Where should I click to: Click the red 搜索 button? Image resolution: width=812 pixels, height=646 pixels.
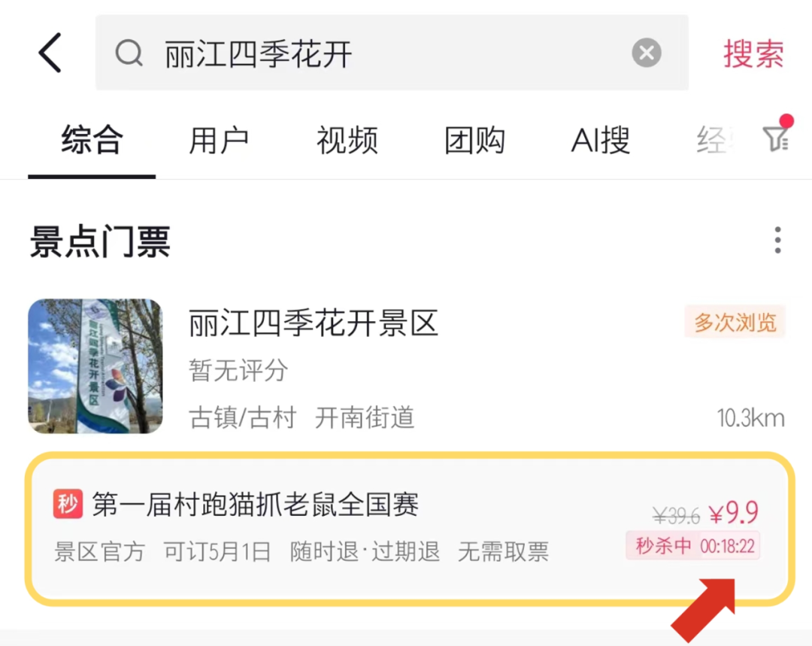[753, 53]
